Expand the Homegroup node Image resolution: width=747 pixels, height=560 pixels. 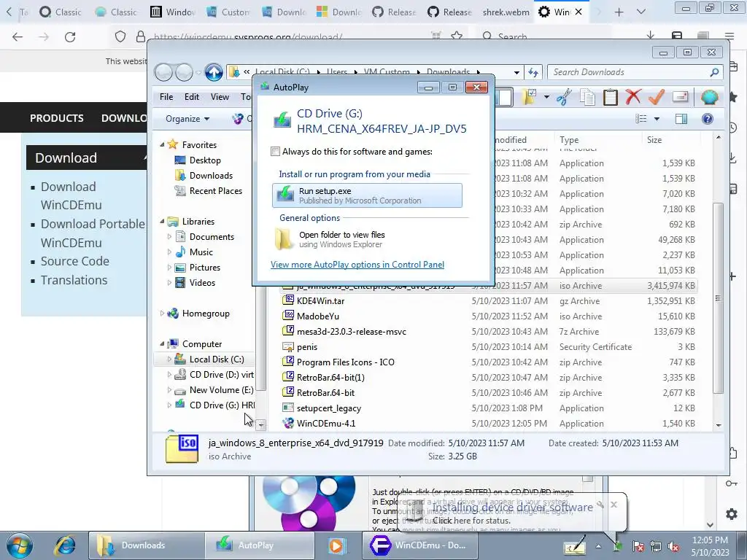coord(162,314)
